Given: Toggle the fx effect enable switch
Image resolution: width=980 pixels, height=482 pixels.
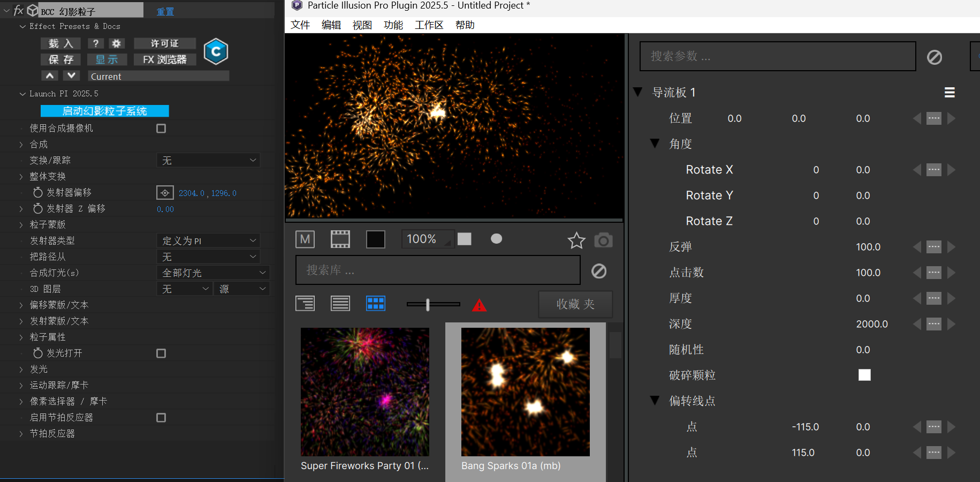Looking at the screenshot, I should 19,10.
